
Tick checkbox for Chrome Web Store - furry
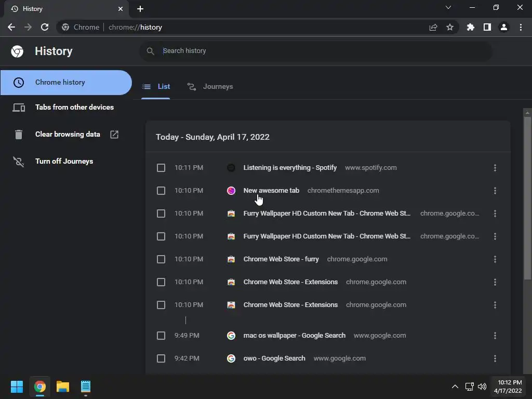[x=161, y=259]
